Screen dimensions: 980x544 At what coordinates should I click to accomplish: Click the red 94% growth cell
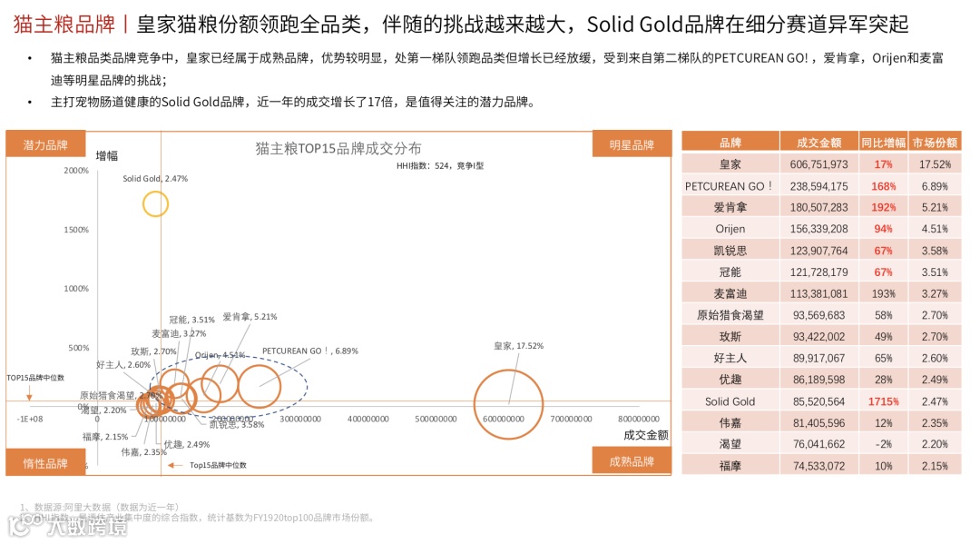[883, 229]
